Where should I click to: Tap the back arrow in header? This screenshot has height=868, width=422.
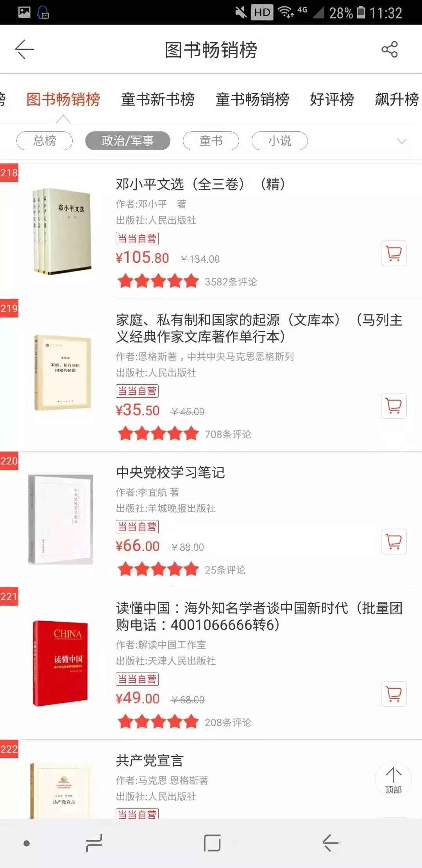pyautogui.click(x=25, y=49)
